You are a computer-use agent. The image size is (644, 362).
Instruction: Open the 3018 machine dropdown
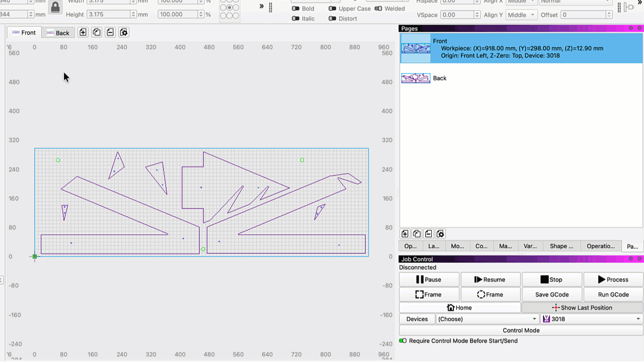coord(592,319)
